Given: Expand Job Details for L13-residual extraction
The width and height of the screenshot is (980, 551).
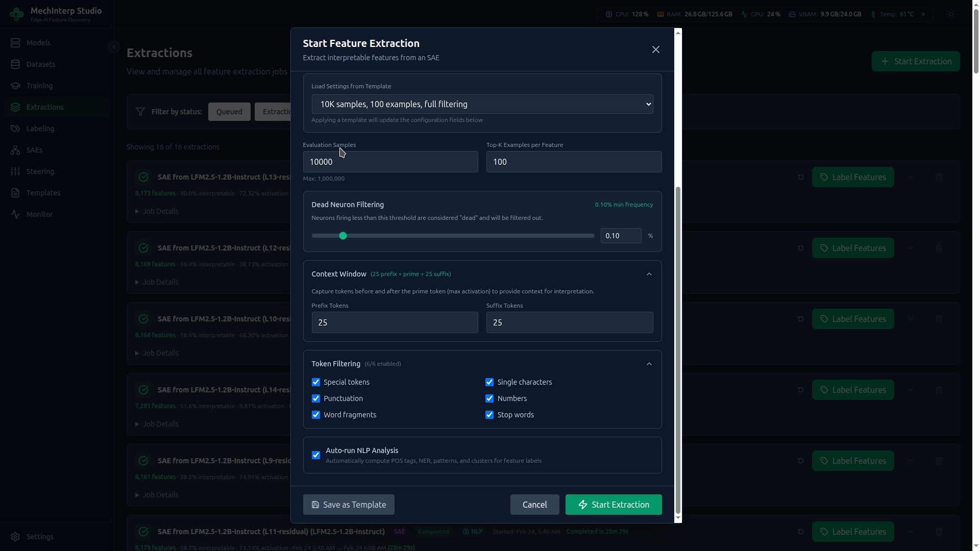Looking at the screenshot, I should click(x=157, y=211).
